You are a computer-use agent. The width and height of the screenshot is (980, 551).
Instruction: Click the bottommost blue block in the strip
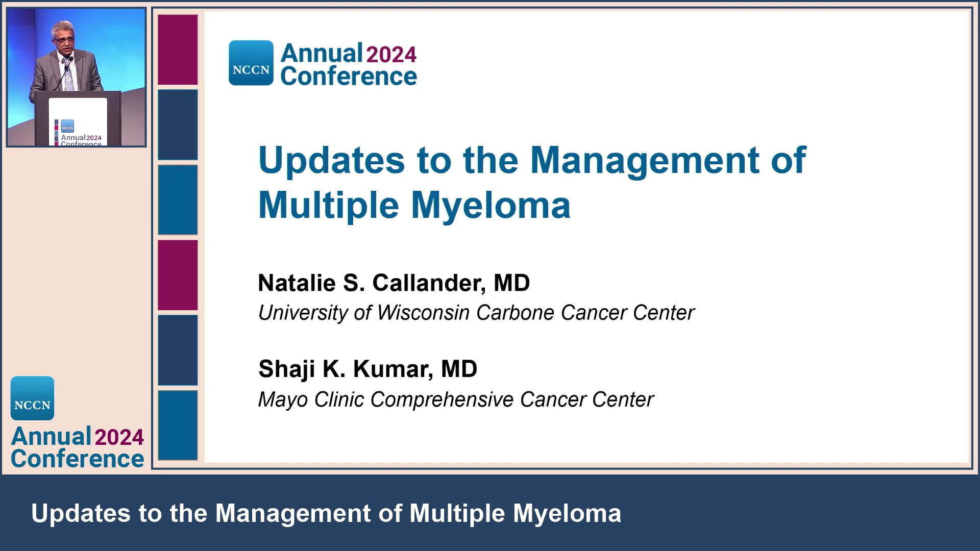pos(178,425)
